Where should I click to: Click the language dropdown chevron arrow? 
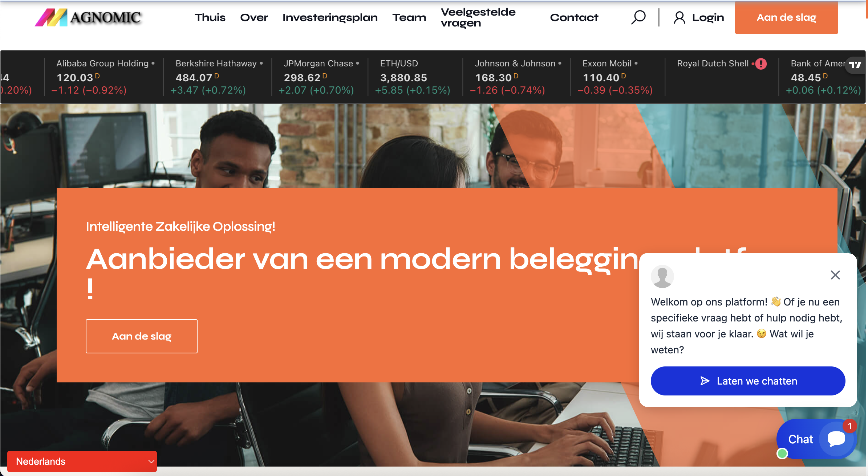click(x=151, y=461)
